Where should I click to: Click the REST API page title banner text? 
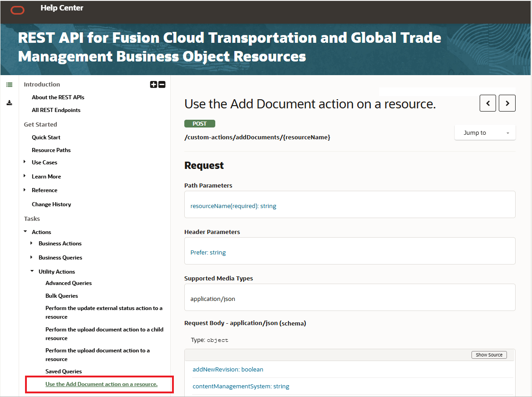point(229,47)
